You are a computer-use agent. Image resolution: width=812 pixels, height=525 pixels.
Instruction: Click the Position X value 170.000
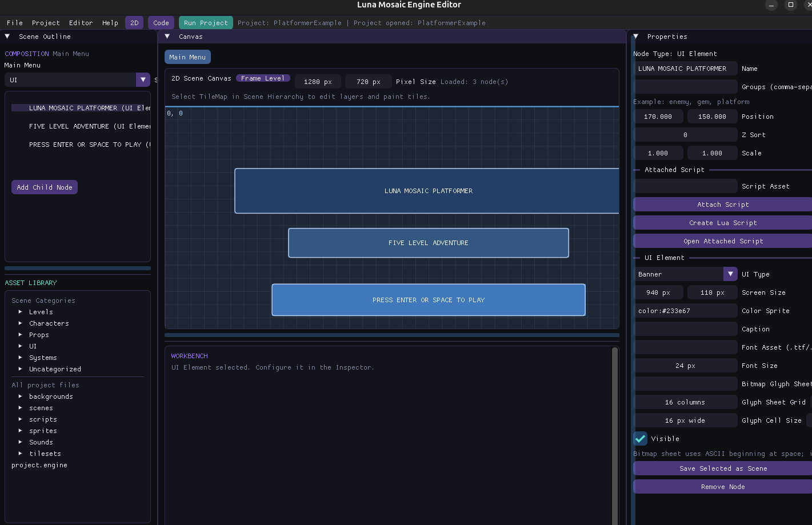pyautogui.click(x=659, y=117)
